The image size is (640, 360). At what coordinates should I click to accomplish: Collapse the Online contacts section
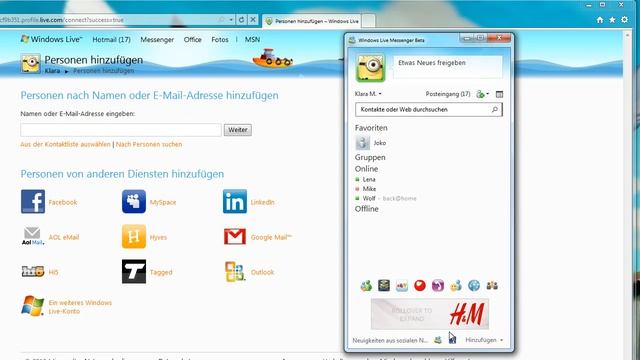point(366,169)
